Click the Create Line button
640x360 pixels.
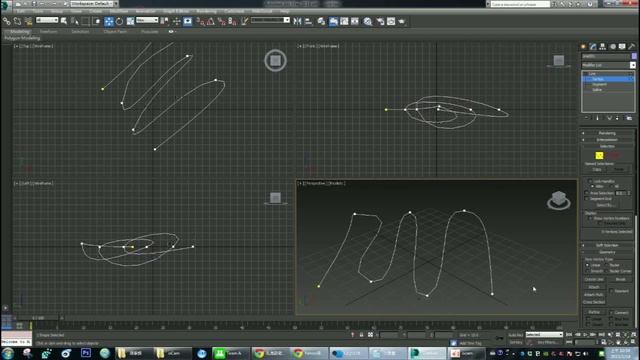(x=594, y=279)
